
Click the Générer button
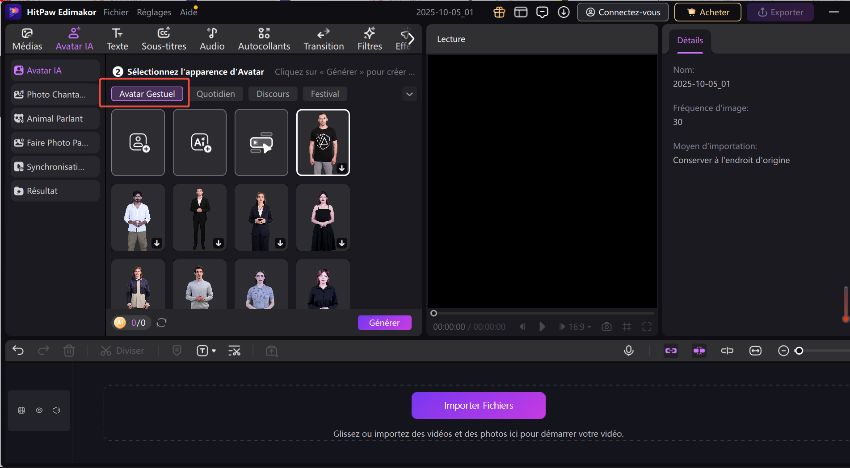pyautogui.click(x=385, y=323)
